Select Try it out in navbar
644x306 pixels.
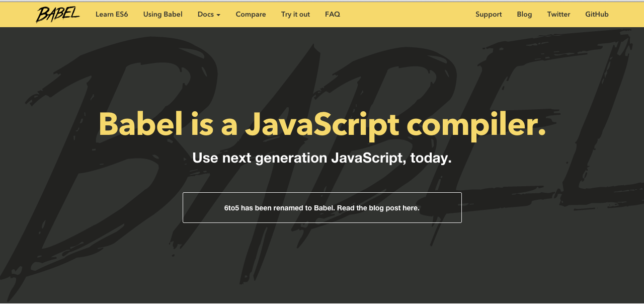pyautogui.click(x=295, y=14)
